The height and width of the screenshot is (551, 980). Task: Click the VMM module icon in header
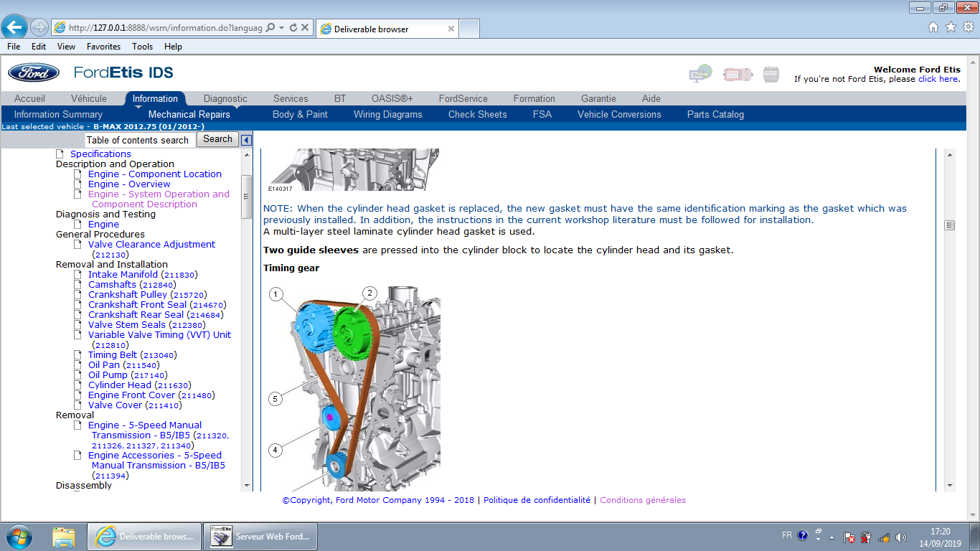tap(771, 74)
